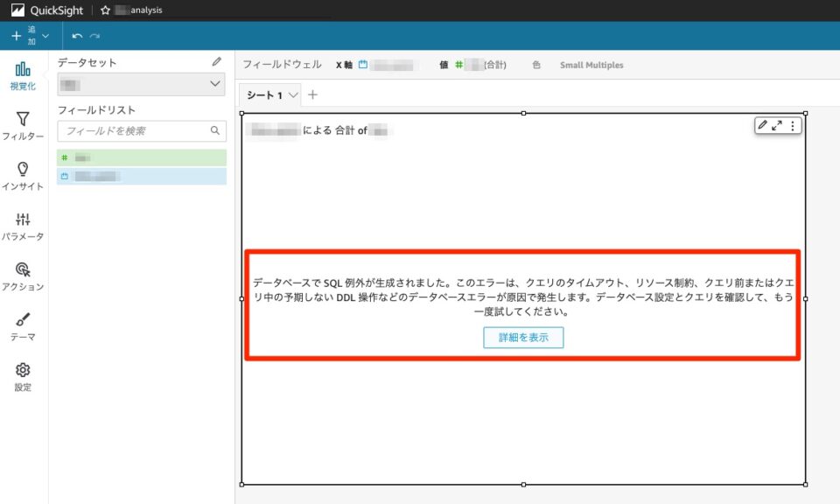Open the visual's three-dot menu
This screenshot has width=840, height=504.
click(793, 125)
